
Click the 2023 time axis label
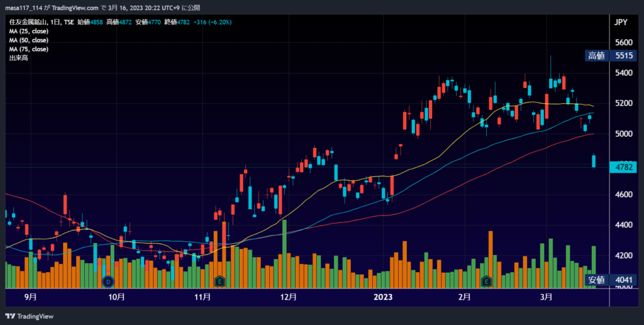pos(384,297)
